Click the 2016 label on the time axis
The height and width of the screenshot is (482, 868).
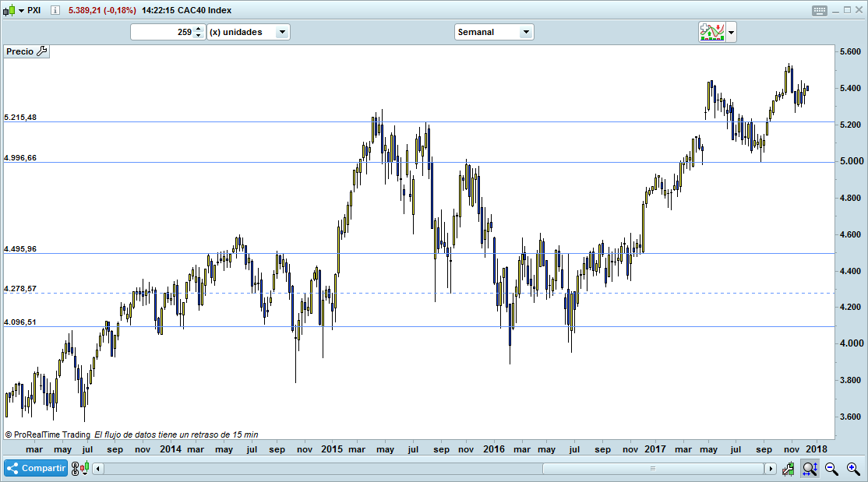click(494, 449)
